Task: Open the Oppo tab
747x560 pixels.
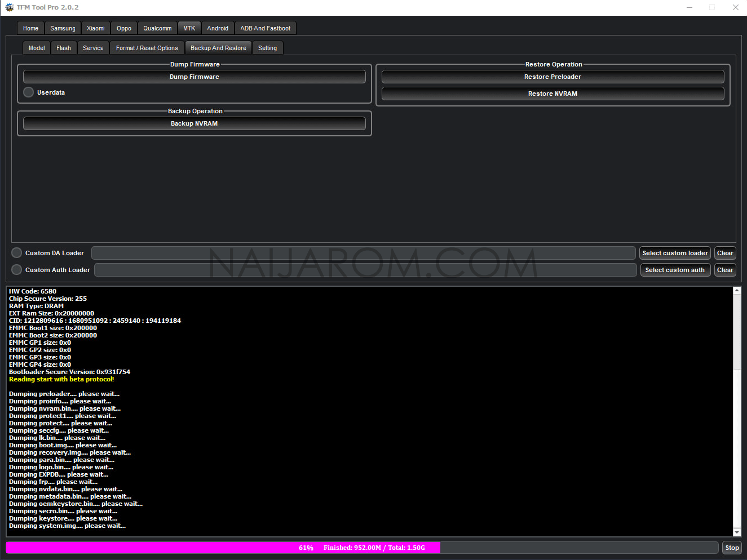Action: (124, 28)
